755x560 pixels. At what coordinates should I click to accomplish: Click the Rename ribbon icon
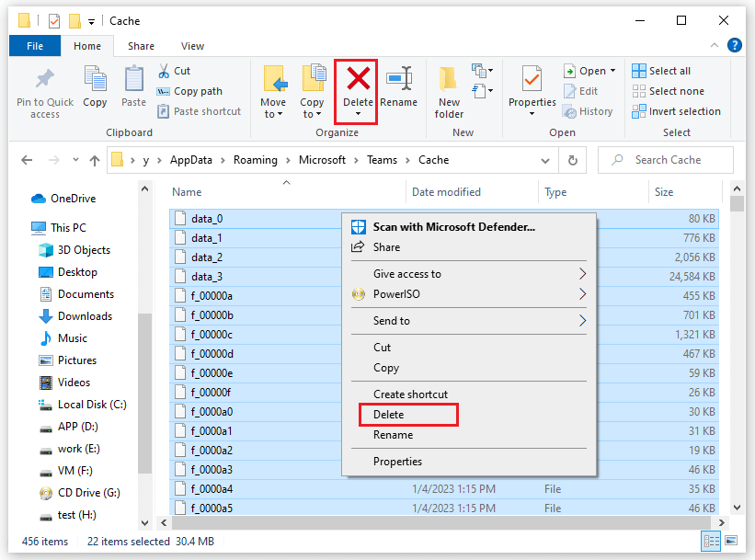(399, 78)
